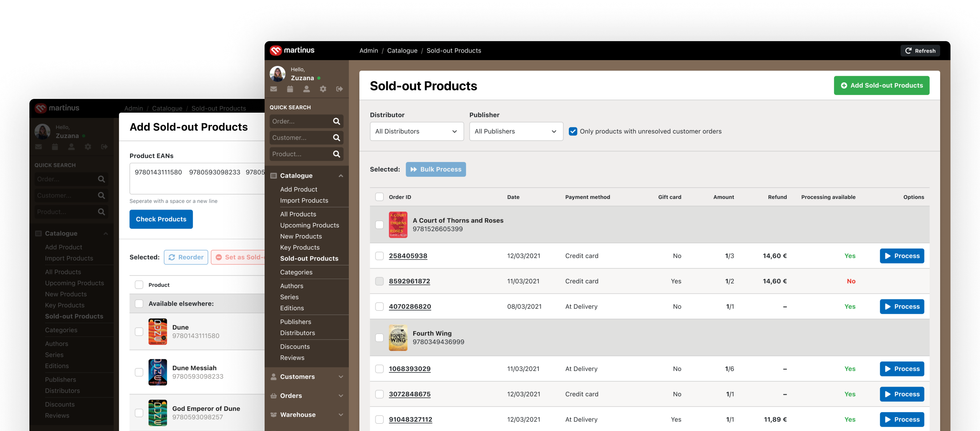
Task: Click search icon in Order quick search
Action: pyautogui.click(x=336, y=121)
